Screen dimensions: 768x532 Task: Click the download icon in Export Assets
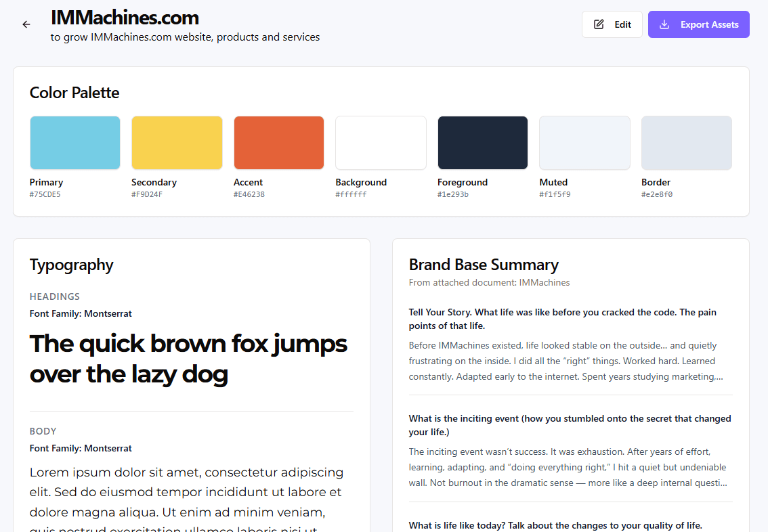click(x=664, y=24)
